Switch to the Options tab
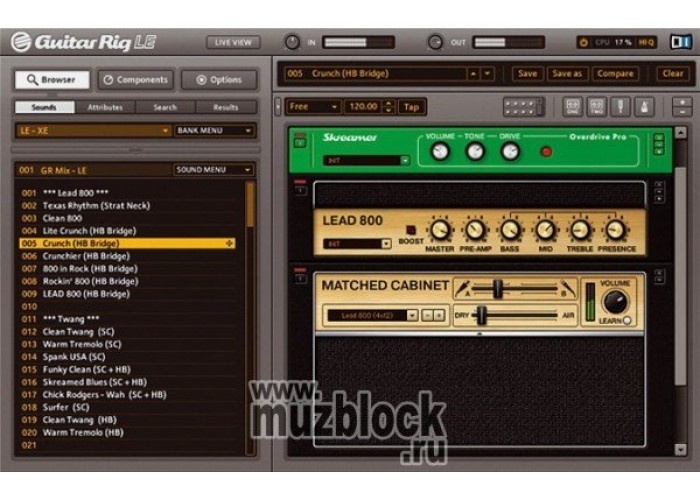Viewport: 700px width, 500px height. 219,80
